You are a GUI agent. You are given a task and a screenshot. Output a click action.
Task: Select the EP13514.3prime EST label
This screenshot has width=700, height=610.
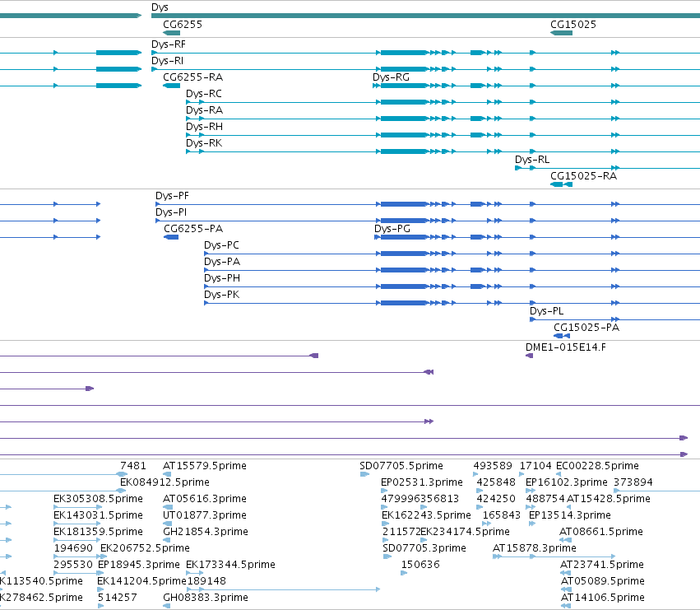pos(570,515)
